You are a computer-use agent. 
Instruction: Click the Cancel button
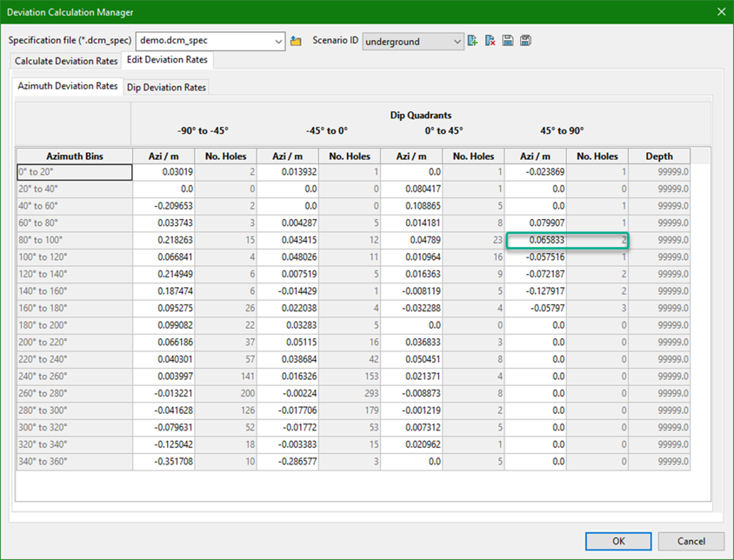click(691, 541)
